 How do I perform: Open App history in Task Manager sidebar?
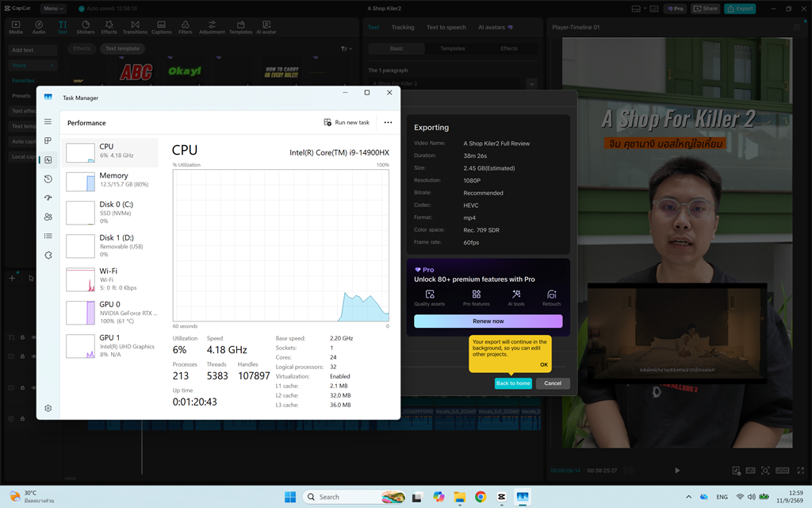48,179
